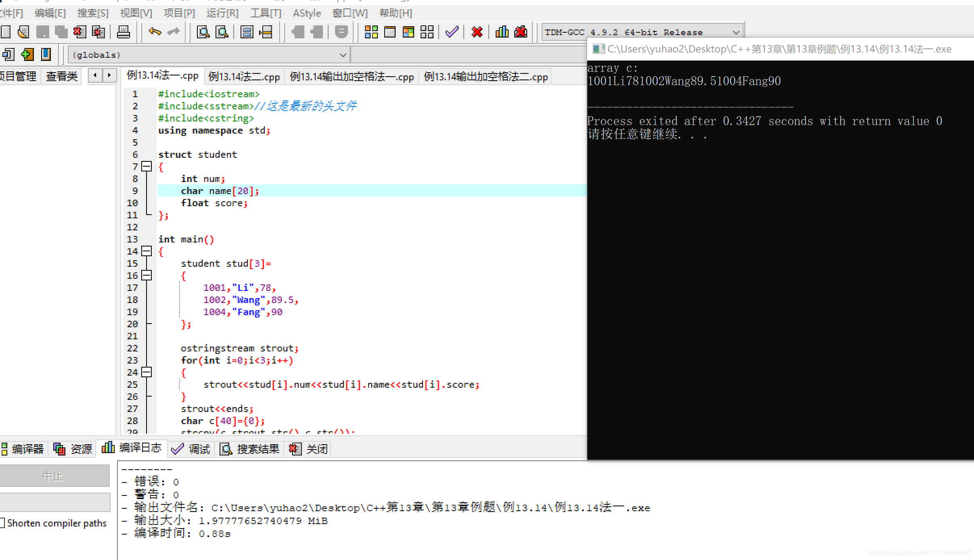The image size is (974, 560).
Task: Open the 帮助[H] menu
Action: click(396, 13)
